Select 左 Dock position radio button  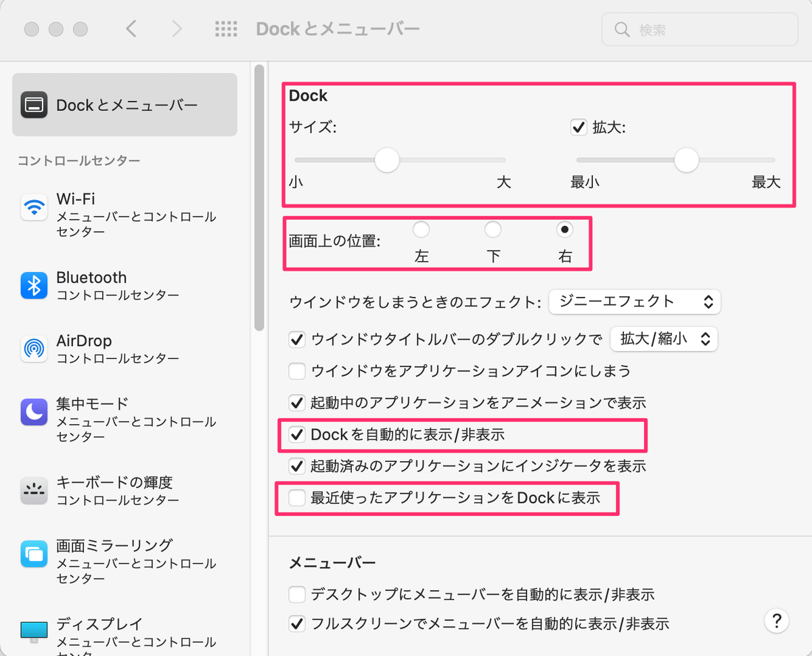click(422, 229)
